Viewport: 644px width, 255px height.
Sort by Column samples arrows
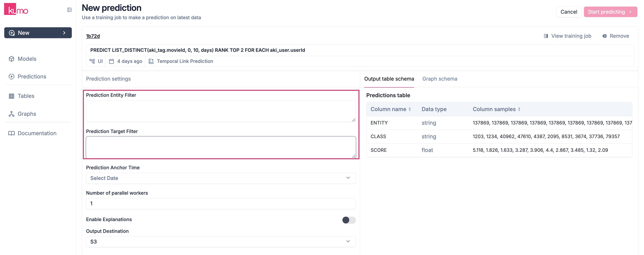(x=519, y=109)
